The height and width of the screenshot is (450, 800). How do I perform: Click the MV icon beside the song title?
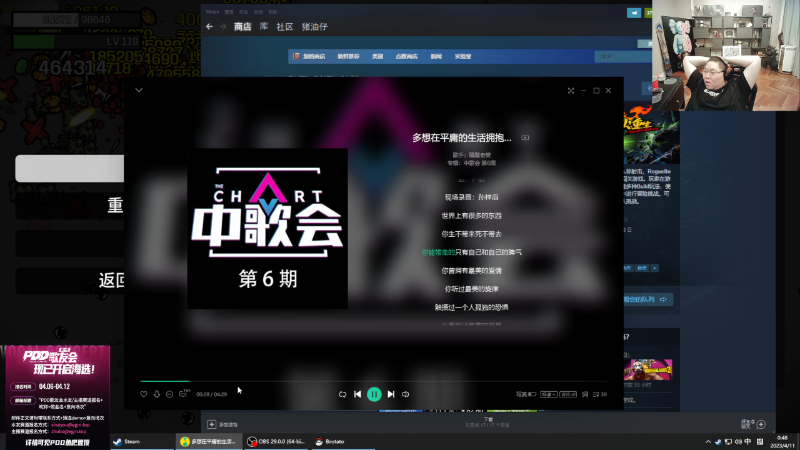pyautogui.click(x=525, y=138)
